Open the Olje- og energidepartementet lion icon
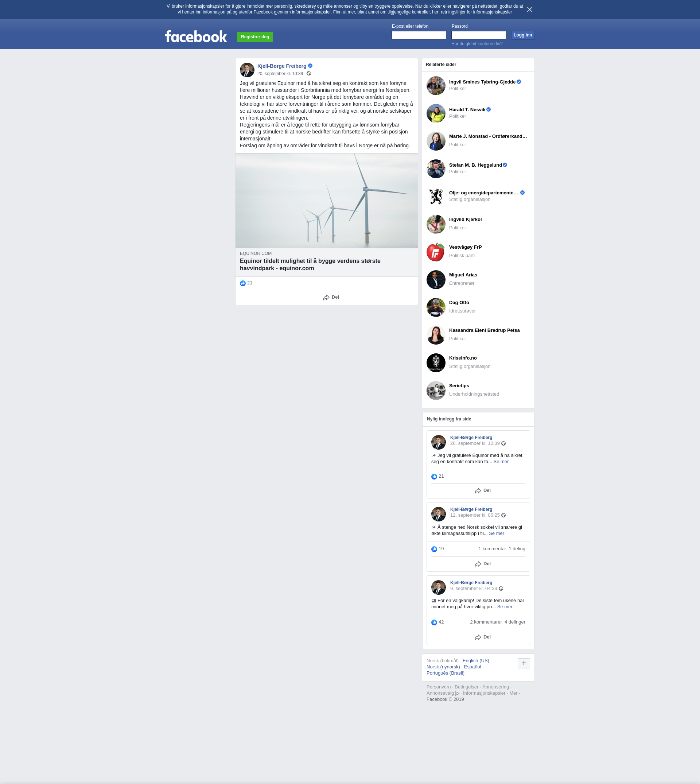This screenshot has height=784, width=700. 436,197
